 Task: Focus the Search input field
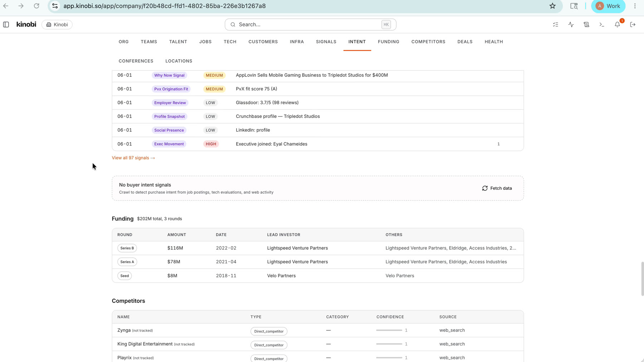point(310,25)
